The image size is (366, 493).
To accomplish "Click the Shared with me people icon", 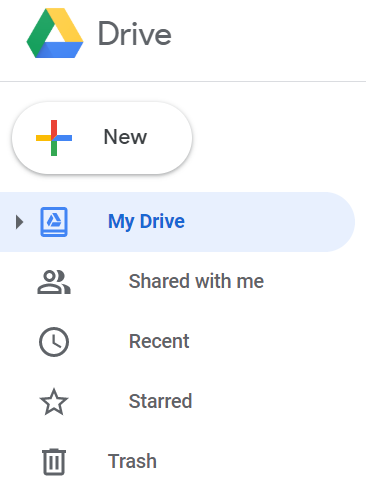I will [54, 282].
